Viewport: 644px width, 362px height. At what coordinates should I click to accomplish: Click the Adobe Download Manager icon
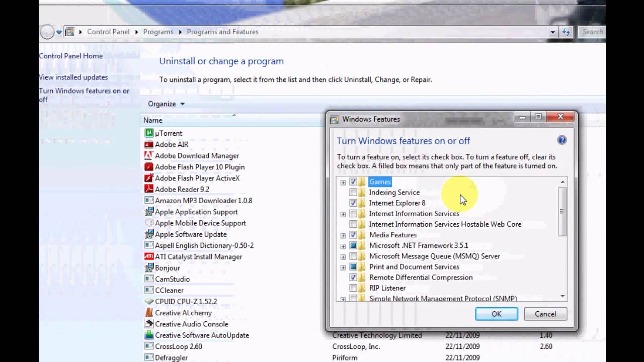coord(149,156)
